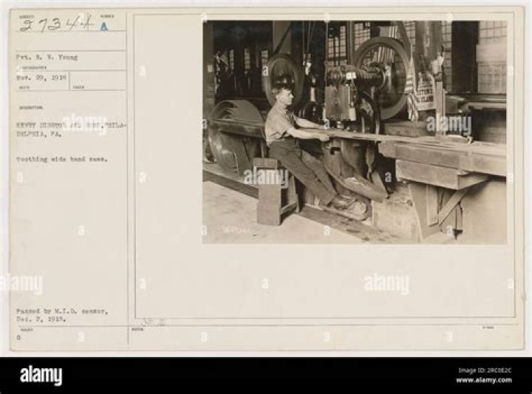This screenshot has height=394, width=532.
Task: Click the worker's boots on the foot pedal
Action: pos(346,205)
